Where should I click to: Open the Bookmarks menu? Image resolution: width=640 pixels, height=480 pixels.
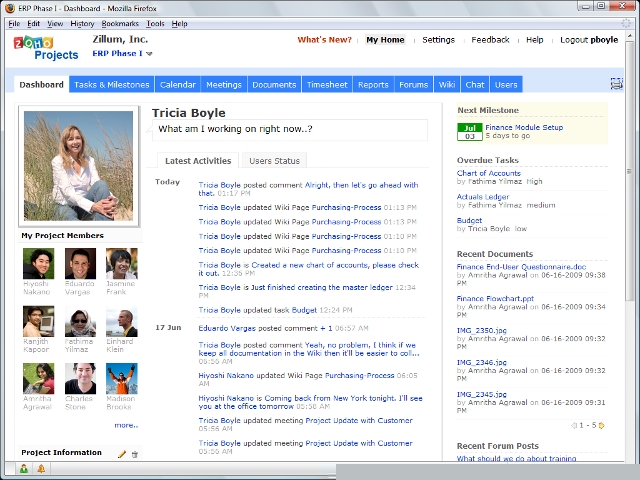(x=120, y=23)
